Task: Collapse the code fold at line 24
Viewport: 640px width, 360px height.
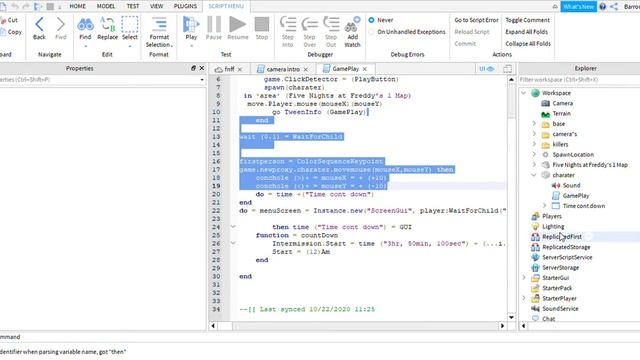Action: 233,227
